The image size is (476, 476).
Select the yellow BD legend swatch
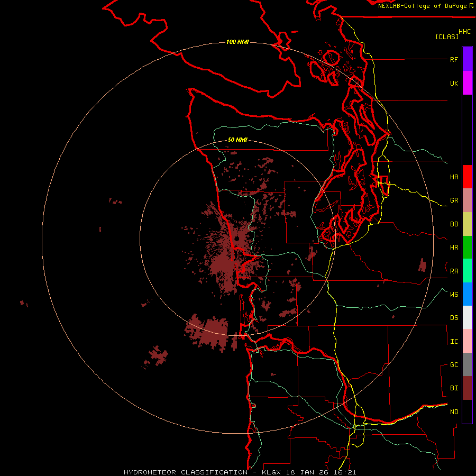(467, 224)
